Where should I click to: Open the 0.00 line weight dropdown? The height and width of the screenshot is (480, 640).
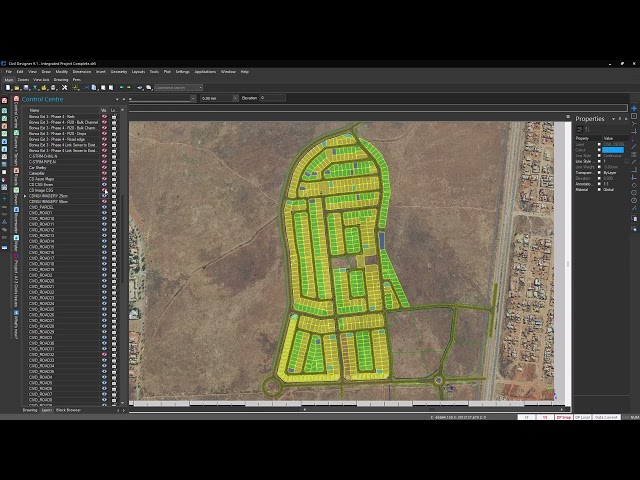pyautogui.click(x=235, y=98)
